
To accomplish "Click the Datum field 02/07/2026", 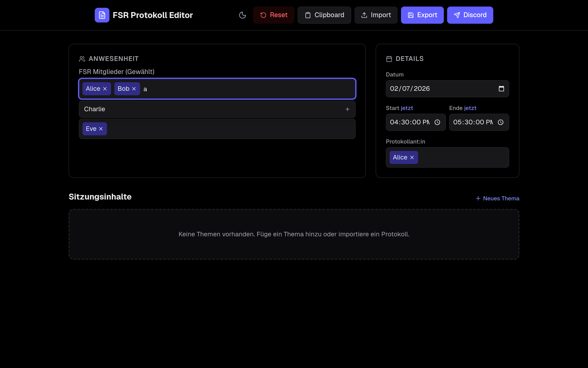I will [x=447, y=89].
